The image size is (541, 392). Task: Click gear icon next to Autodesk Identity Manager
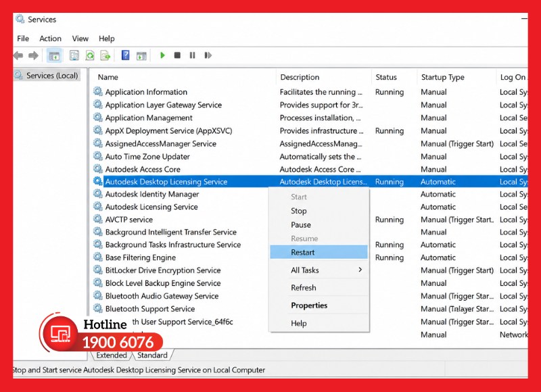tap(98, 194)
